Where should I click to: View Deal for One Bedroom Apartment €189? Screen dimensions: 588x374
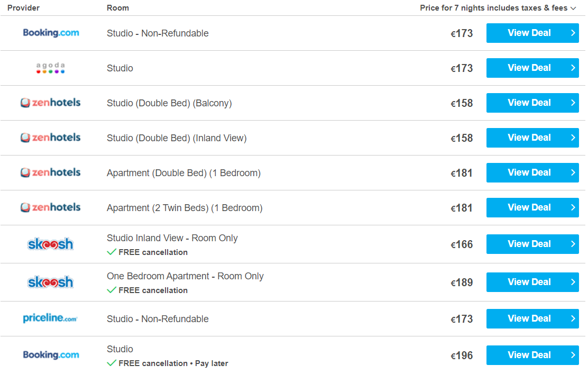[x=532, y=282]
